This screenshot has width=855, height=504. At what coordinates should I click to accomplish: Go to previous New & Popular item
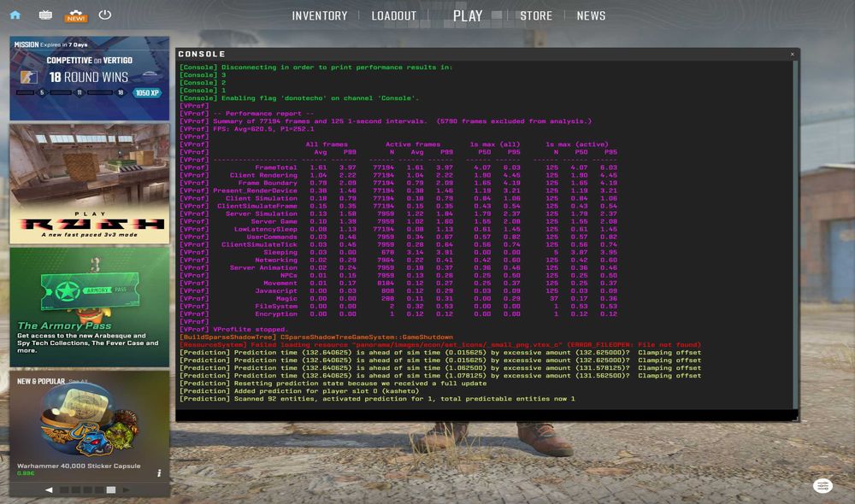49,489
